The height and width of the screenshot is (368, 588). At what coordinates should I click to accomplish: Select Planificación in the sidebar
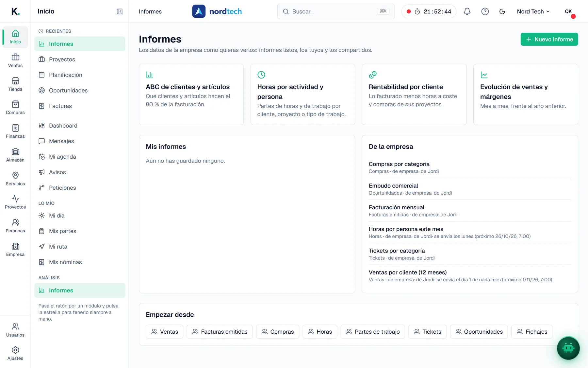[x=80, y=75]
